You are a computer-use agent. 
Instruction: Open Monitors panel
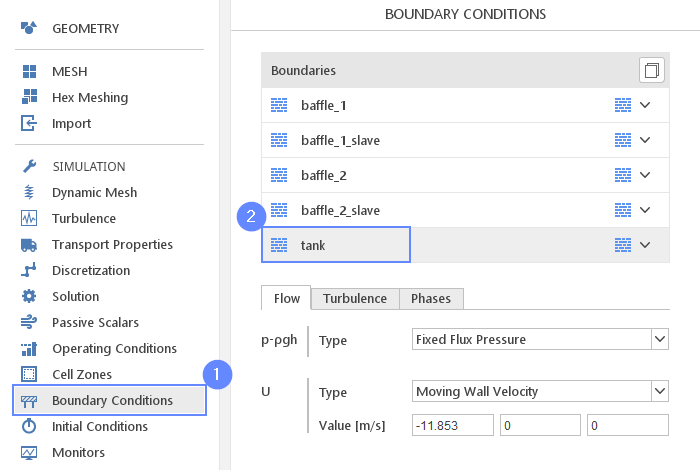79,453
